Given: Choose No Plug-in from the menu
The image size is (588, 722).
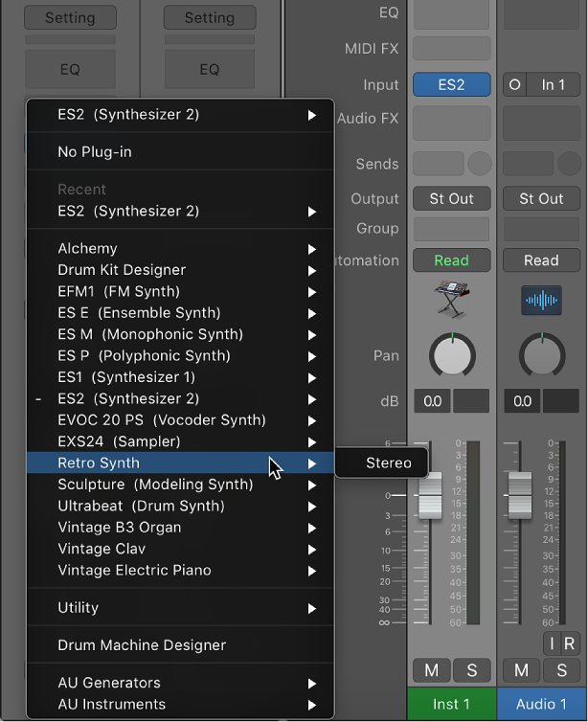Looking at the screenshot, I should click(93, 151).
